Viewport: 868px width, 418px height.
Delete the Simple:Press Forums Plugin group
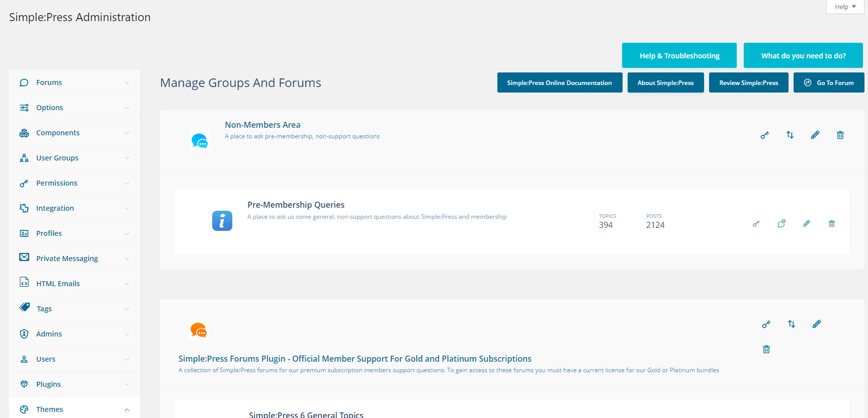click(x=766, y=349)
